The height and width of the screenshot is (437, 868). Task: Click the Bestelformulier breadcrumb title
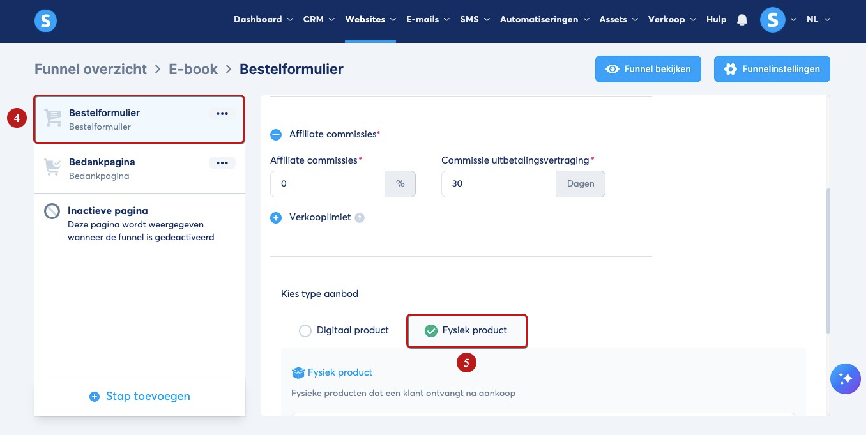coord(291,69)
